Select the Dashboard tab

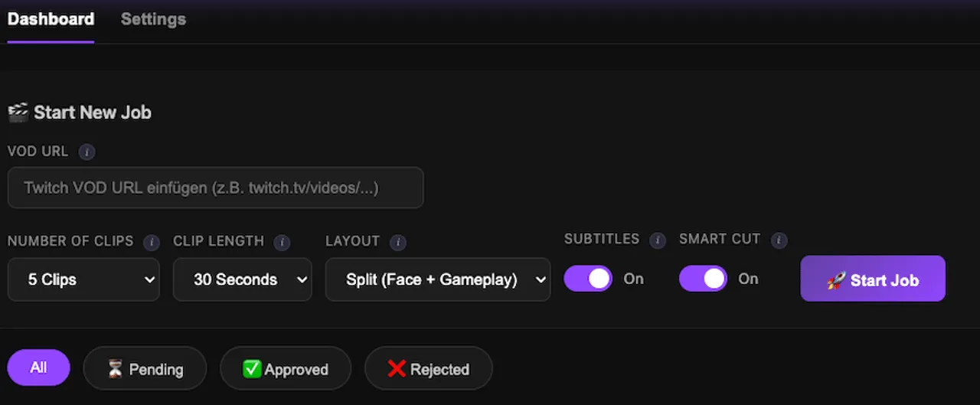(51, 19)
